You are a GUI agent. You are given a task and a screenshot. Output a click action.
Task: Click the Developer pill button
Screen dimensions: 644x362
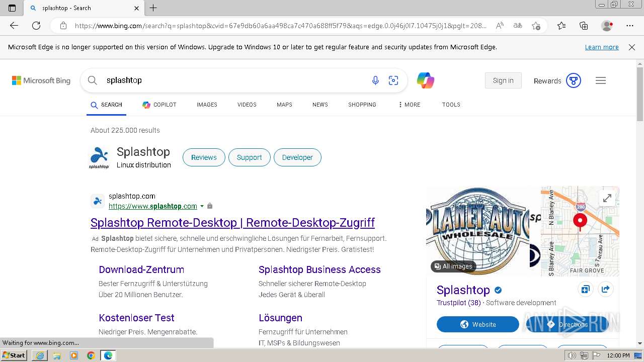coord(297,157)
